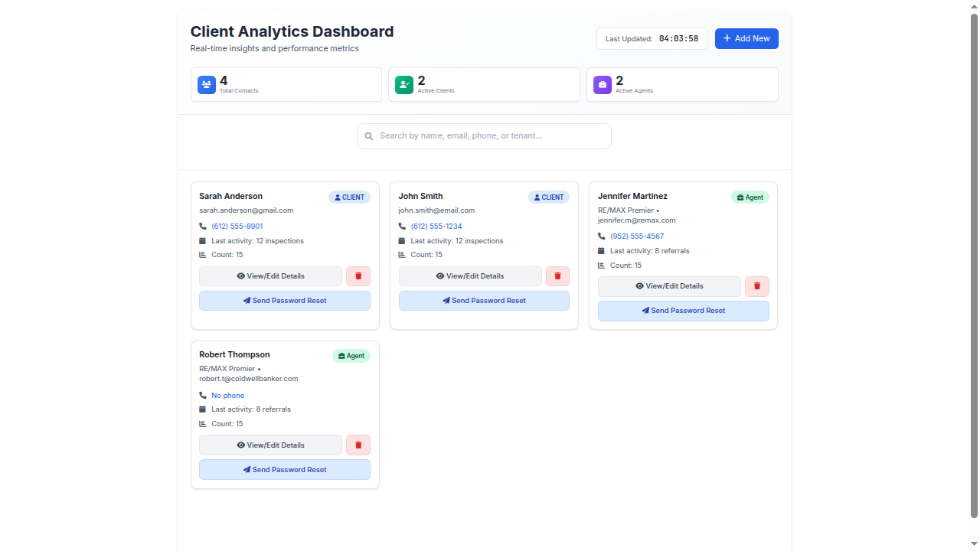Click the CLIENT badge on John Smith's card

coord(548,197)
